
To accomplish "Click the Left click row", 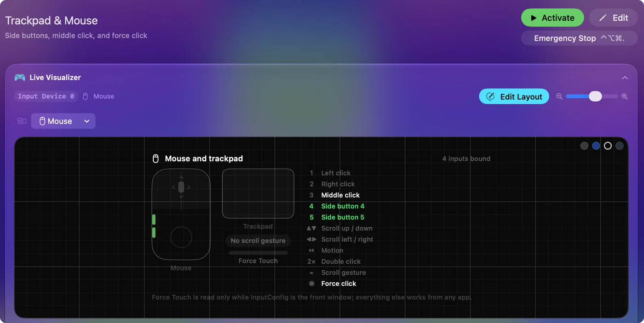I will pos(330,173).
